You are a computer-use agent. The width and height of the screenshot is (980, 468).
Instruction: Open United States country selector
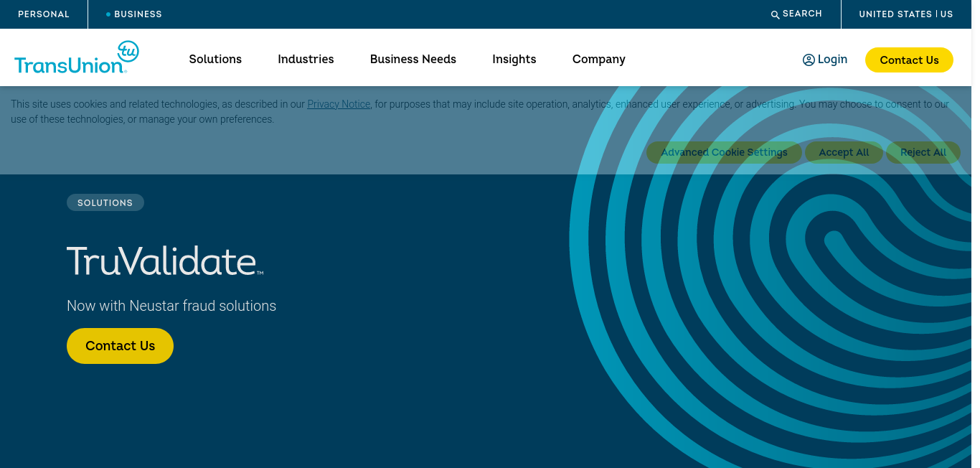[x=906, y=14]
